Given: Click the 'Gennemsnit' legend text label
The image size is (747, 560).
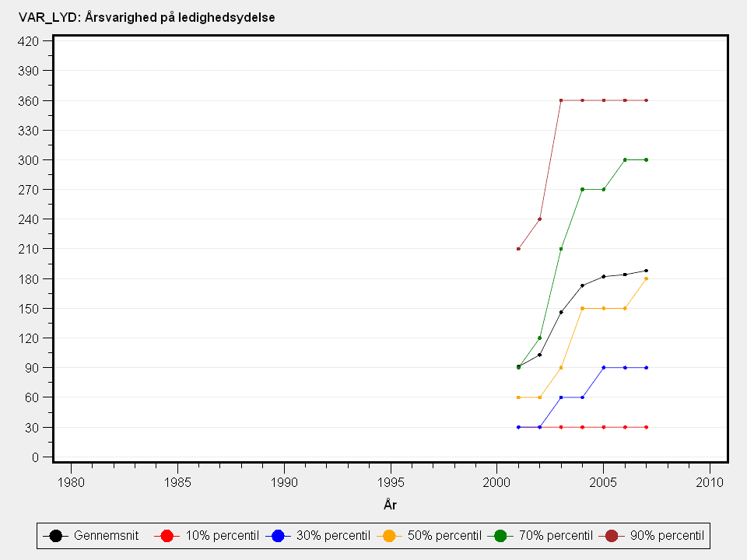Looking at the screenshot, I should point(106,535).
